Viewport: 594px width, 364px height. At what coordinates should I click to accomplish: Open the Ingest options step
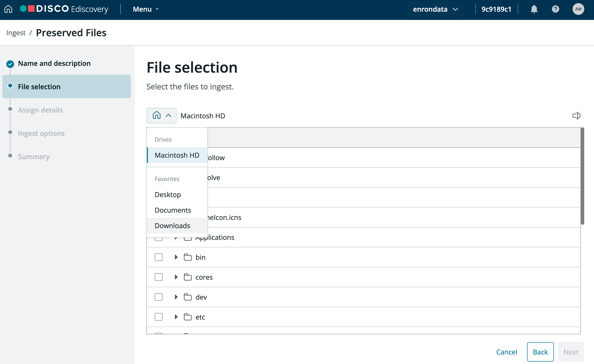tap(41, 133)
